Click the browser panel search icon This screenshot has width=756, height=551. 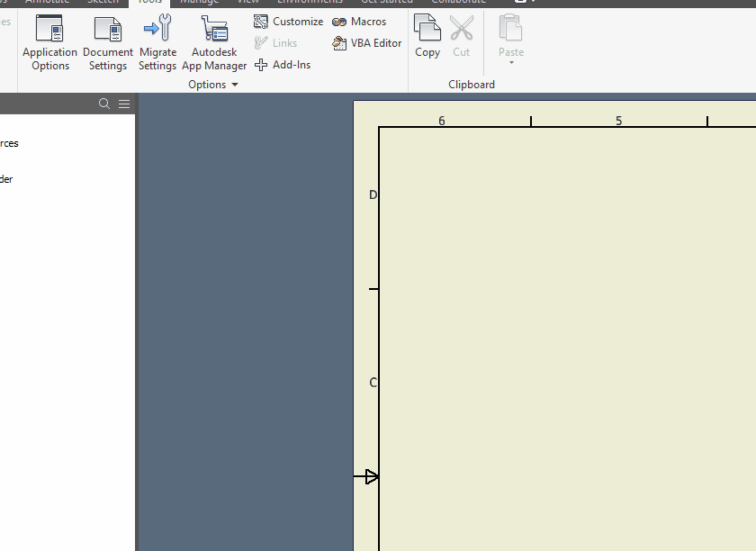[104, 104]
